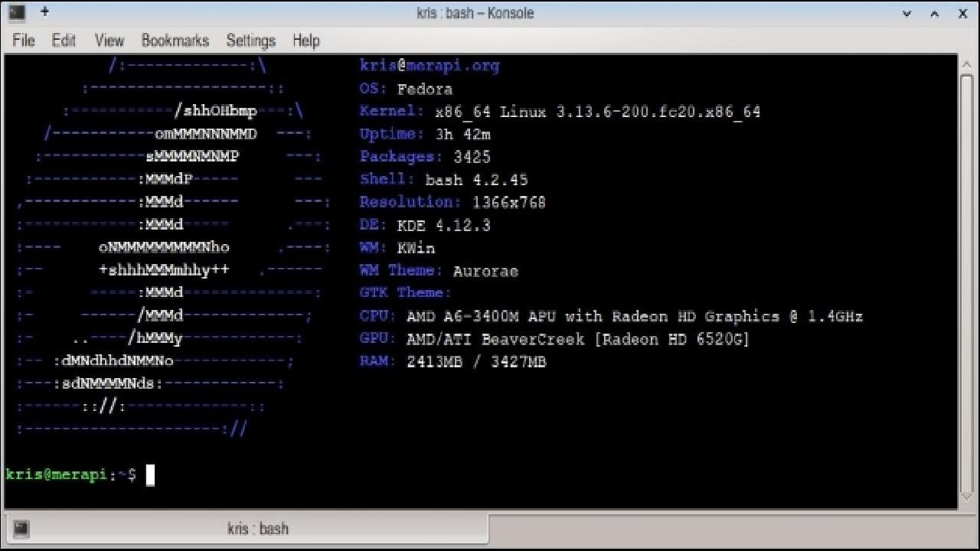This screenshot has height=551, width=980.
Task: Open the Edit menu
Action: 64,41
